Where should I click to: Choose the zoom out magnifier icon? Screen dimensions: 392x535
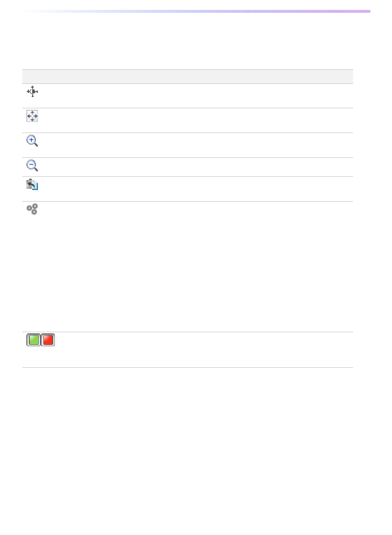tap(32, 166)
